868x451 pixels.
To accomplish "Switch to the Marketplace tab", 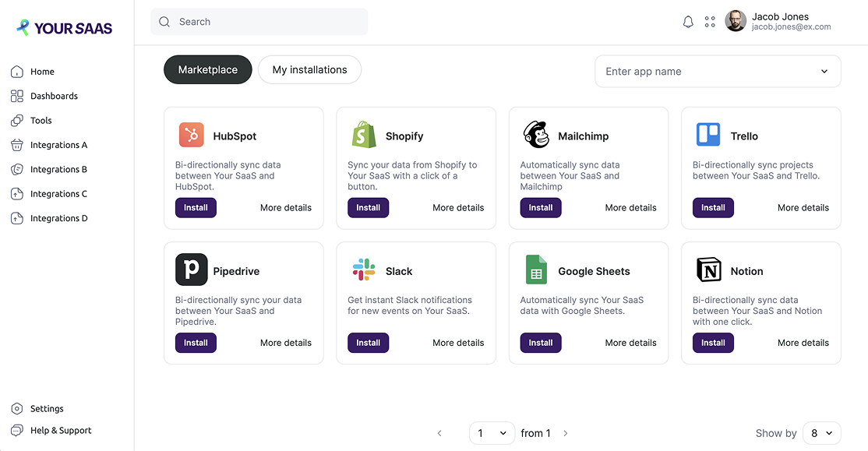I will [x=207, y=70].
